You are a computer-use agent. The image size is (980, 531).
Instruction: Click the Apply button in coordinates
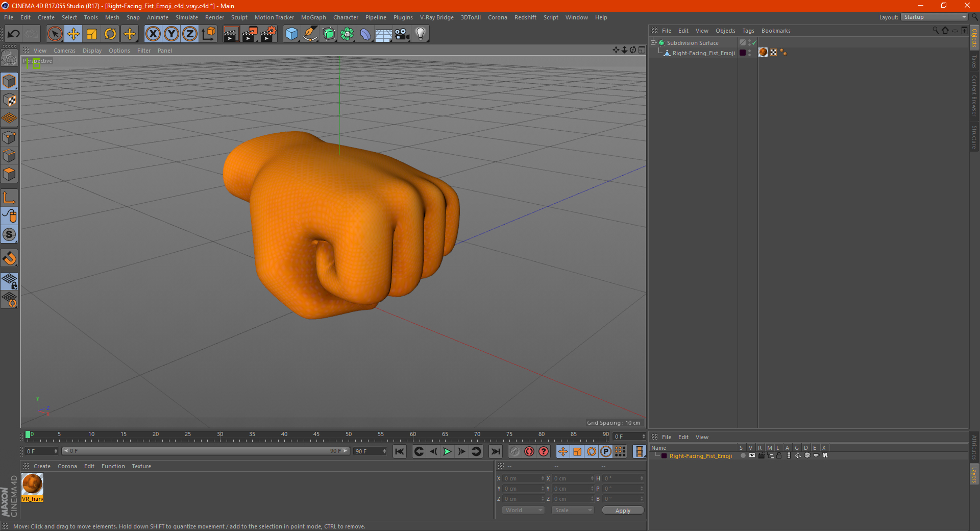coord(623,511)
